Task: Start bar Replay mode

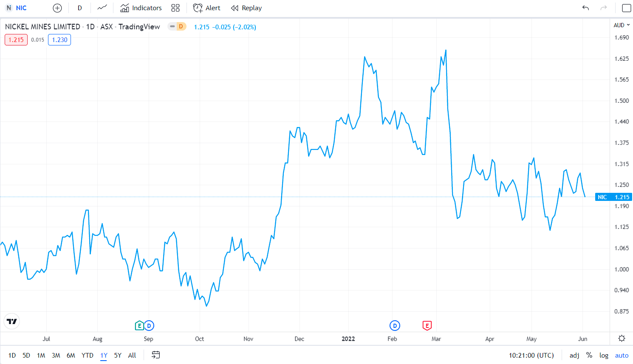Action: click(246, 8)
